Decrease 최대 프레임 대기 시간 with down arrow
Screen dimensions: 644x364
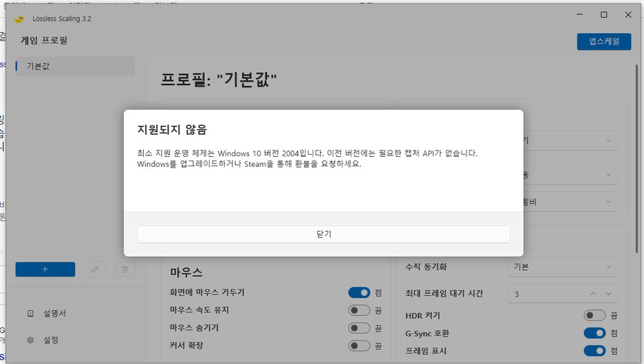coord(609,294)
